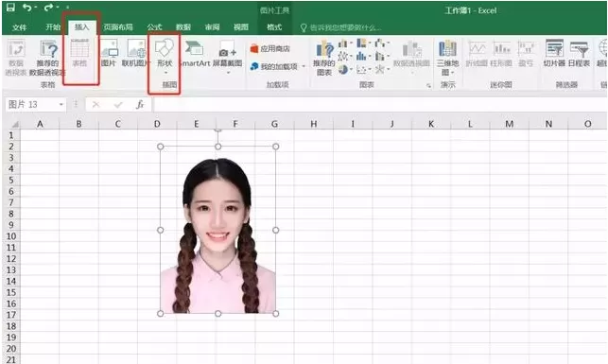Click 推荐的图表 recommended charts

point(324,57)
